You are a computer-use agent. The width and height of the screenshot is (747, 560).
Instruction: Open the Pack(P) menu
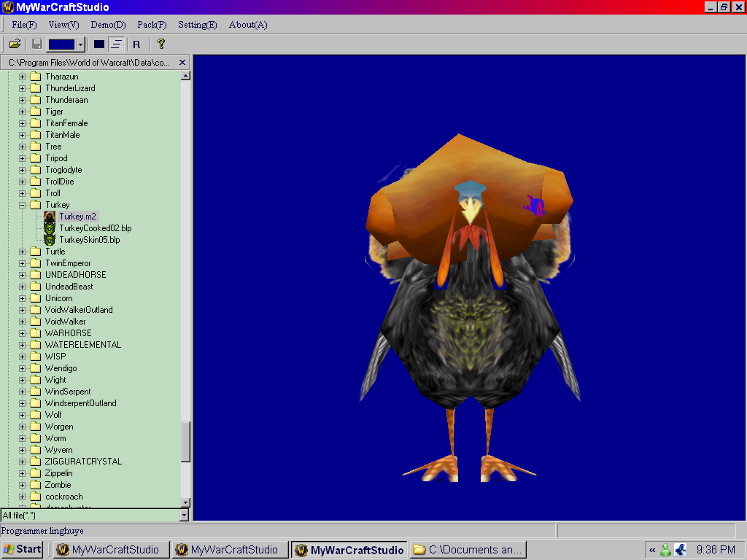(152, 25)
